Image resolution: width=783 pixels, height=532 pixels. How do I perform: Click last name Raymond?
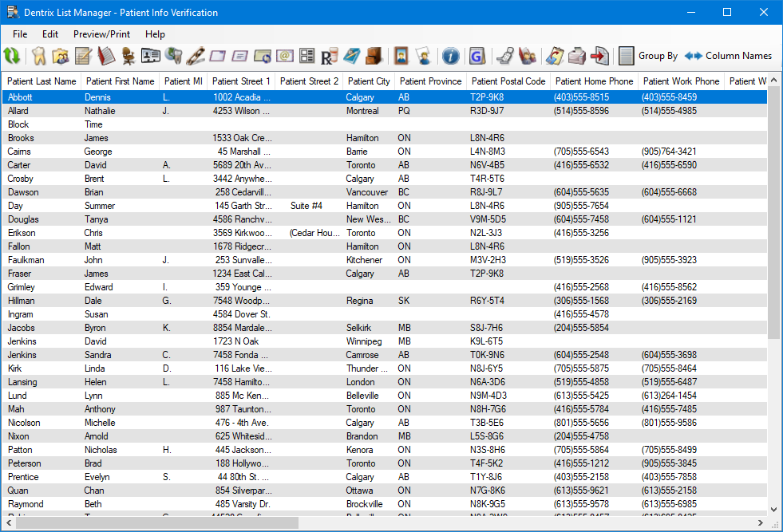point(26,504)
